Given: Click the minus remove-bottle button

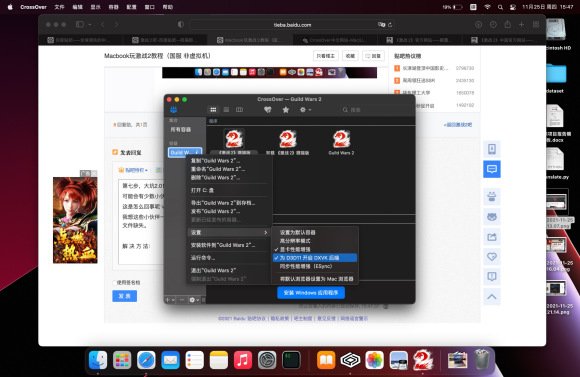Looking at the screenshot, I should point(182,300).
